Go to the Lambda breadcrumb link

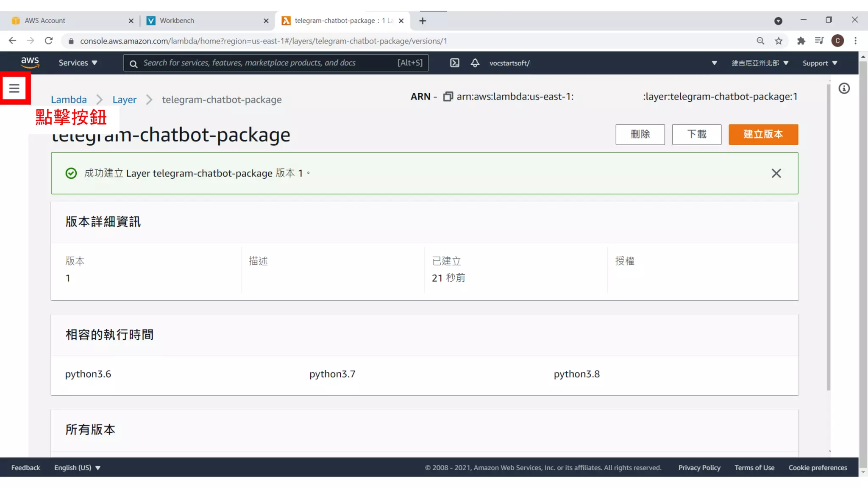coord(69,100)
